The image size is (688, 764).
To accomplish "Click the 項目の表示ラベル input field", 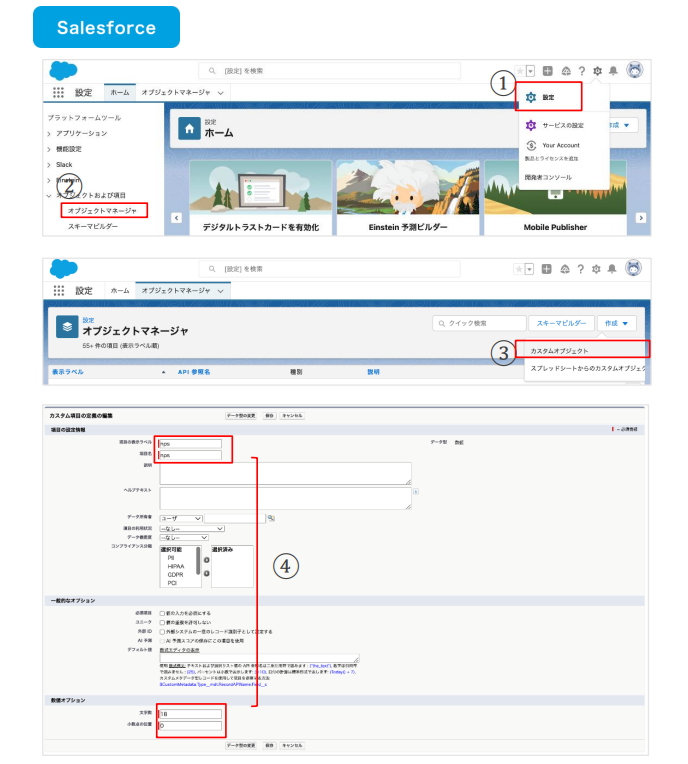I will [191, 443].
